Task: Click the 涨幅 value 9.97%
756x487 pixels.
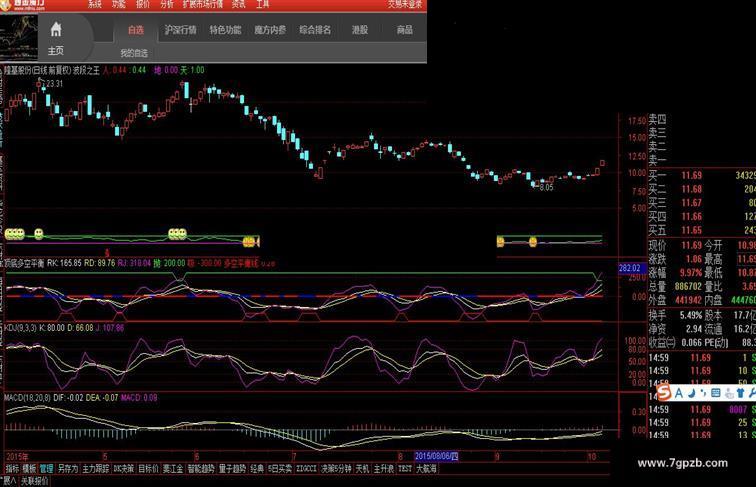Action: tap(689, 273)
